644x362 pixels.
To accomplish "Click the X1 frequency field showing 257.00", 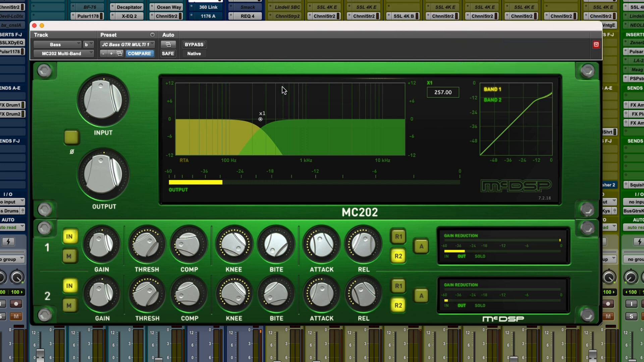I will 443,92.
